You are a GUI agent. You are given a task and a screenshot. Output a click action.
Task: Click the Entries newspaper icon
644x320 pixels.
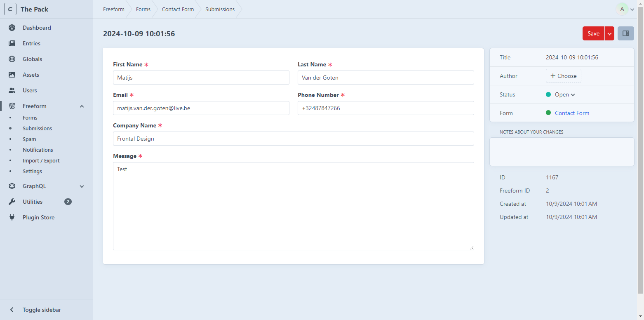pyautogui.click(x=12, y=43)
